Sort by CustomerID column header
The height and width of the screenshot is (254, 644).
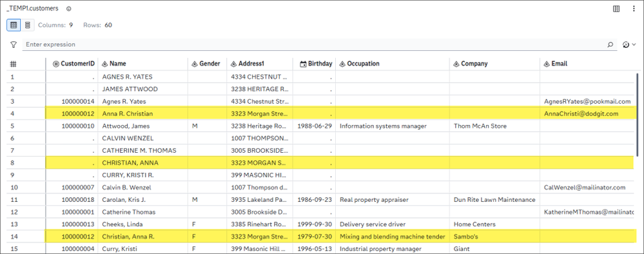[74, 64]
